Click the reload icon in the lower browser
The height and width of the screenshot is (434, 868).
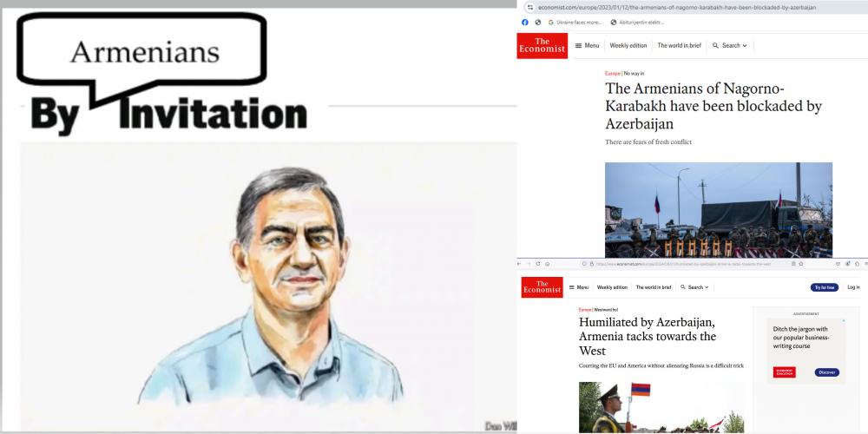[538, 264]
